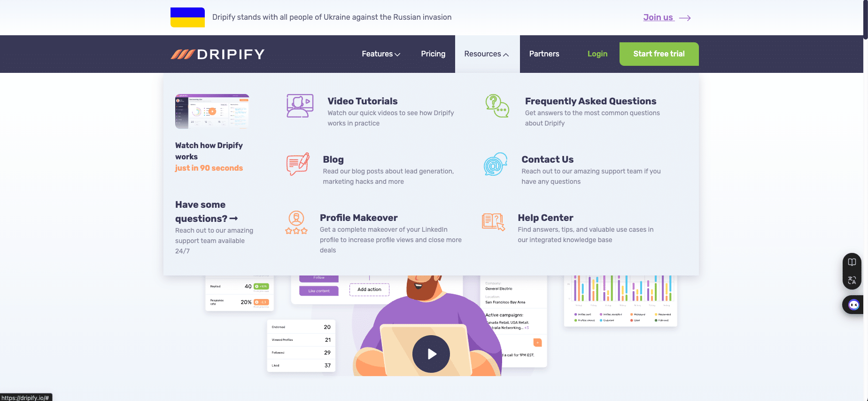The width and height of the screenshot is (868, 401).
Task: Click the Endorsed 20 row
Action: tap(301, 327)
